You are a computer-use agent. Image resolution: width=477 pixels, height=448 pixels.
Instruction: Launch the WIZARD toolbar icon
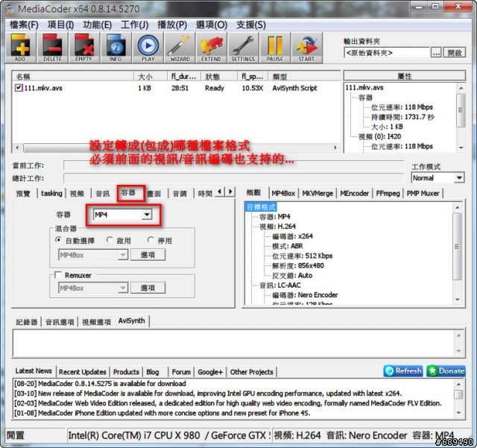coord(180,48)
